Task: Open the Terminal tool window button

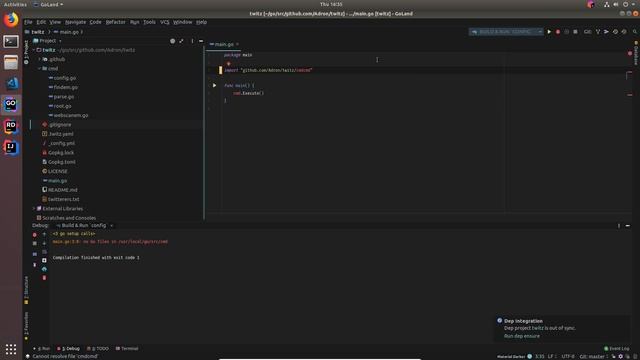Action: click(127, 349)
